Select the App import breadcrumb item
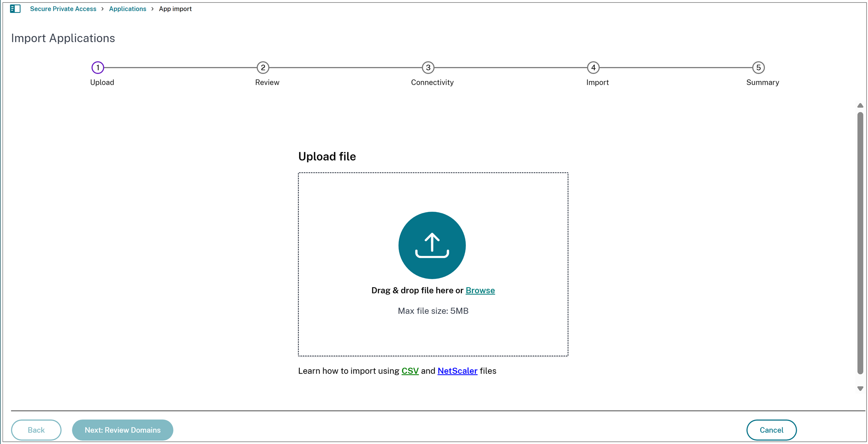 click(x=175, y=8)
